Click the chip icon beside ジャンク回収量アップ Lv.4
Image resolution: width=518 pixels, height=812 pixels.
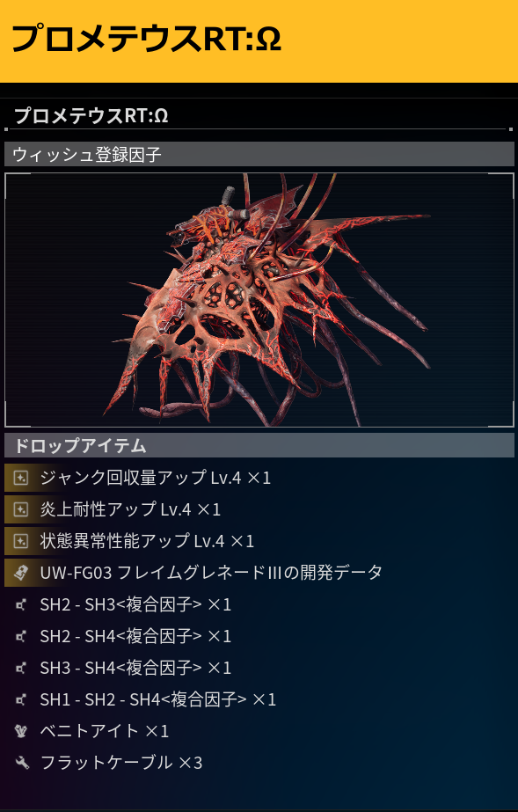click(x=21, y=478)
